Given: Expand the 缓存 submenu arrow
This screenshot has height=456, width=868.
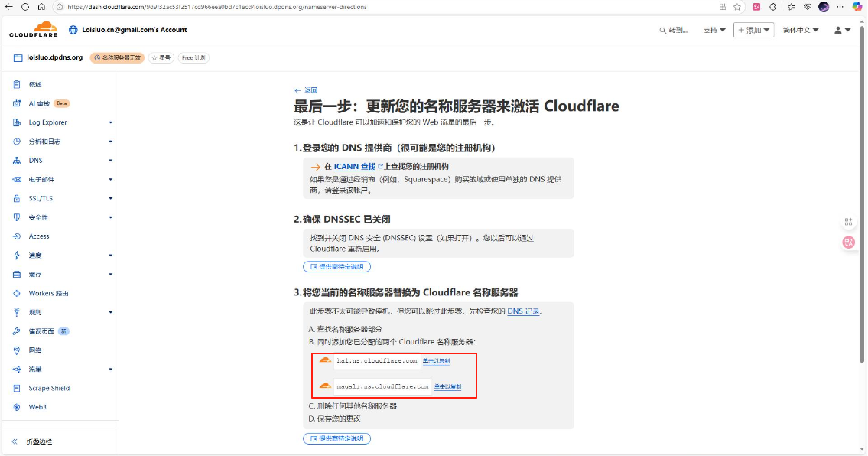Looking at the screenshot, I should coord(110,274).
